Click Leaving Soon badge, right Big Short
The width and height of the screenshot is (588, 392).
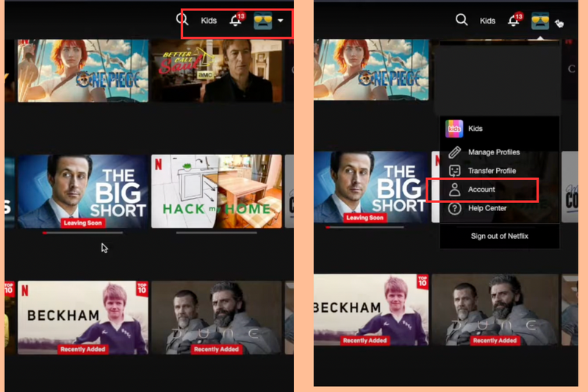[x=365, y=218]
